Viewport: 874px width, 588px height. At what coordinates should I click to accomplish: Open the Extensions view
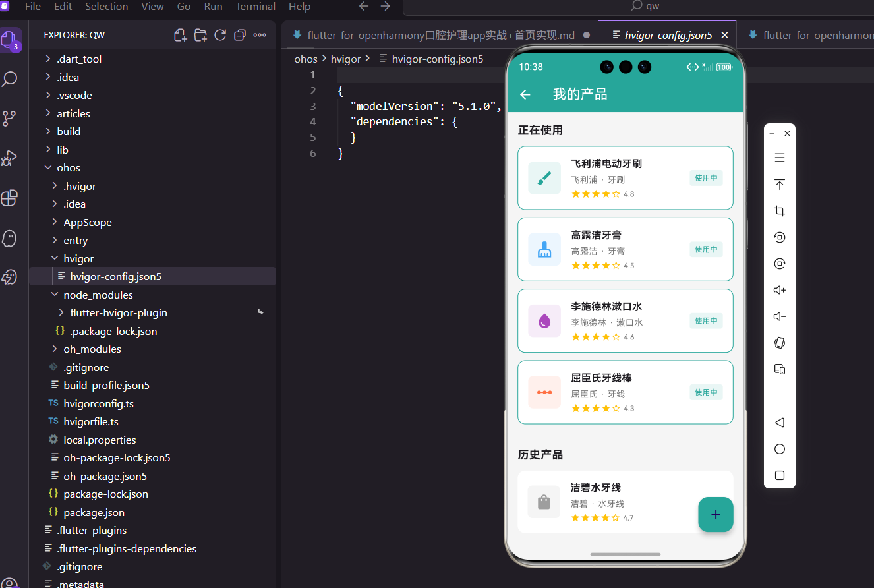click(9, 198)
